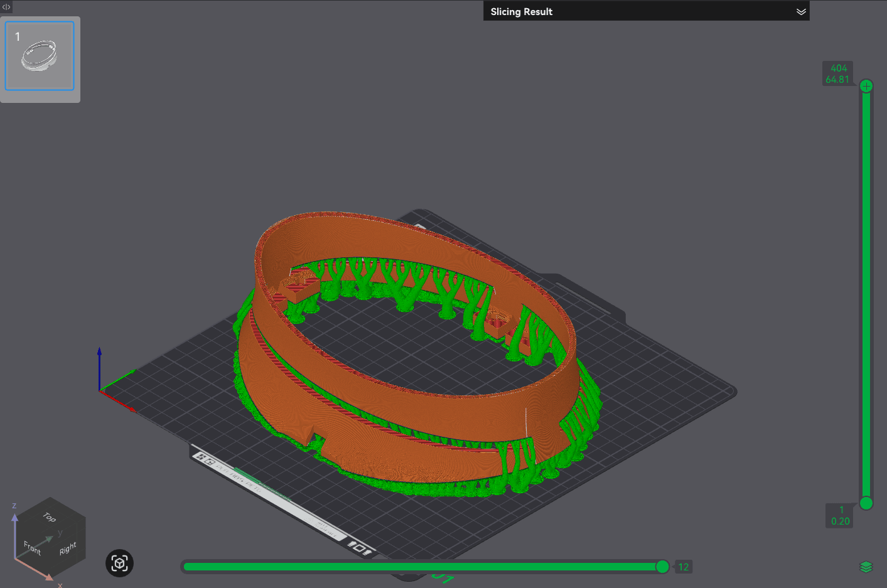Click the Plate 1 preview thumbnail image

point(40,56)
